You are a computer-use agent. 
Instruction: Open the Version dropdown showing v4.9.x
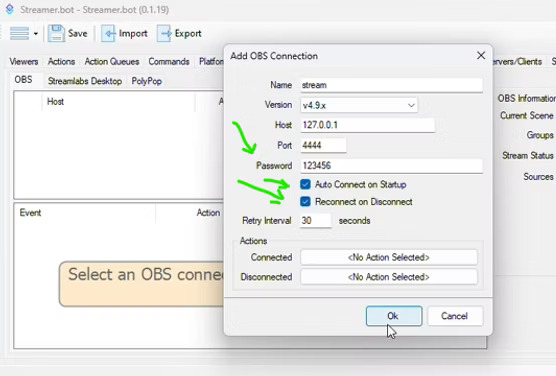click(x=359, y=105)
